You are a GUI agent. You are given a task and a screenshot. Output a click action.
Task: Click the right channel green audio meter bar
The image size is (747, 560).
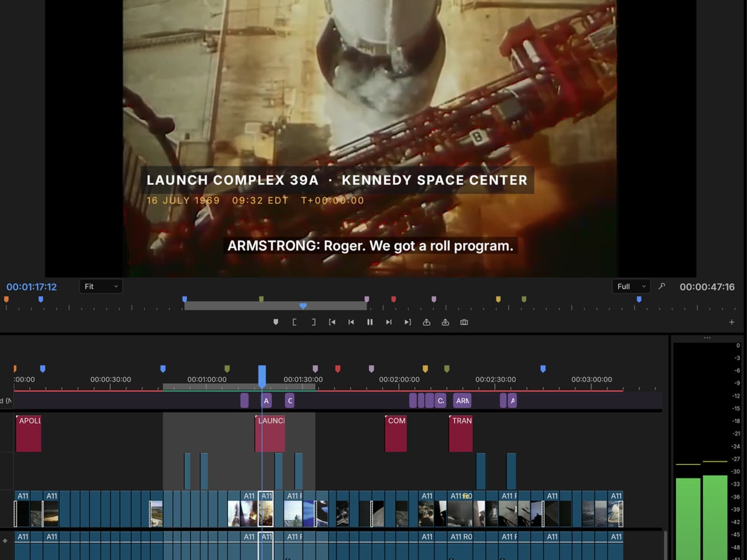[715, 517]
